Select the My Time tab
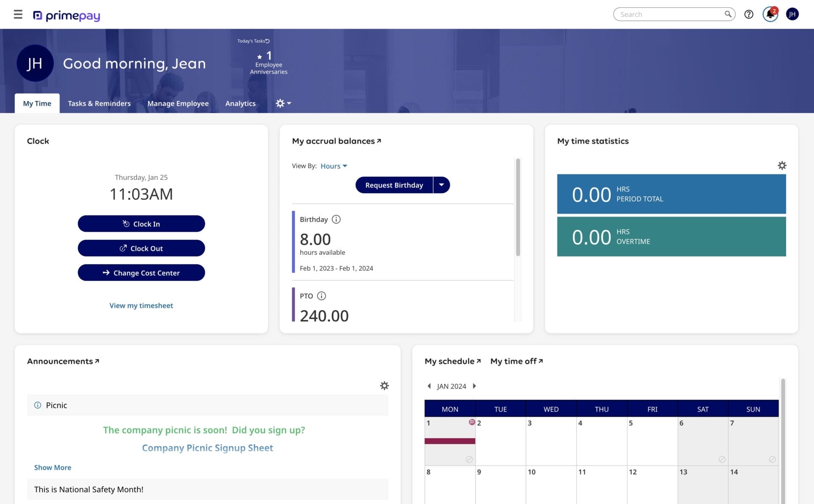The width and height of the screenshot is (814, 504). [36, 103]
